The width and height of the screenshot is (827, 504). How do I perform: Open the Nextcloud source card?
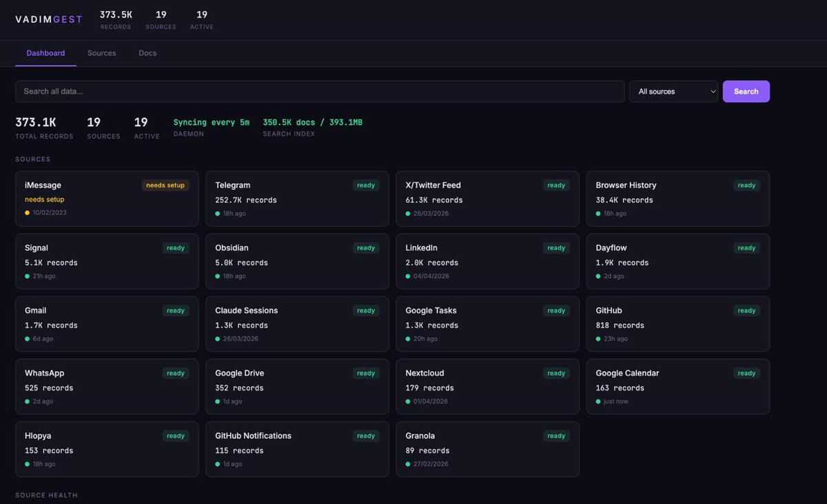[x=487, y=387]
